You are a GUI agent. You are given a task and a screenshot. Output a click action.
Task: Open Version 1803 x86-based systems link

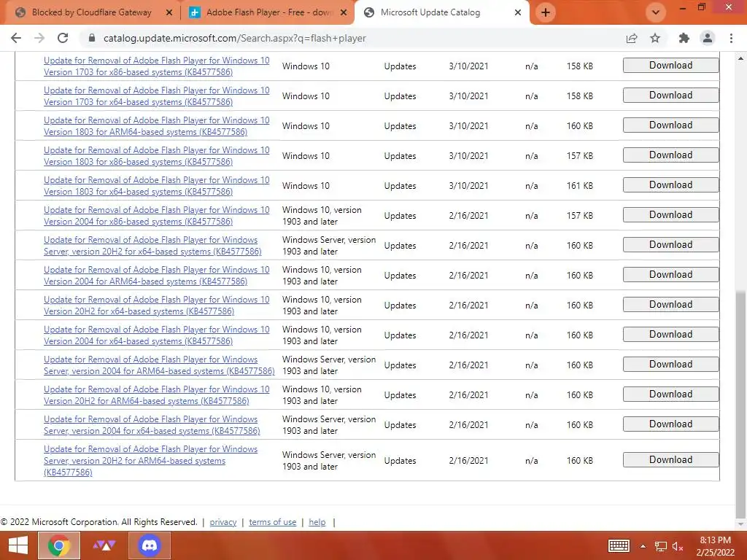tap(157, 156)
